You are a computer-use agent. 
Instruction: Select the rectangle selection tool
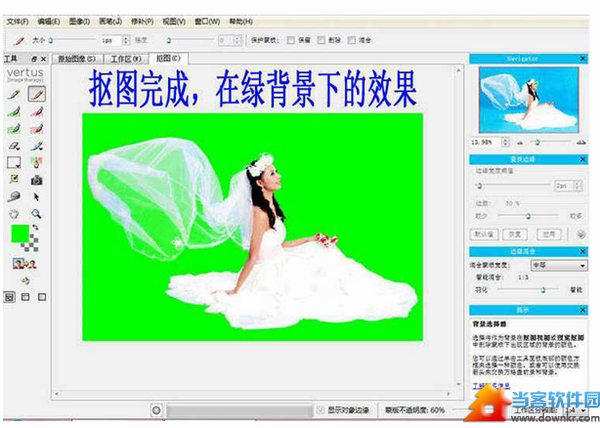[x=14, y=163]
